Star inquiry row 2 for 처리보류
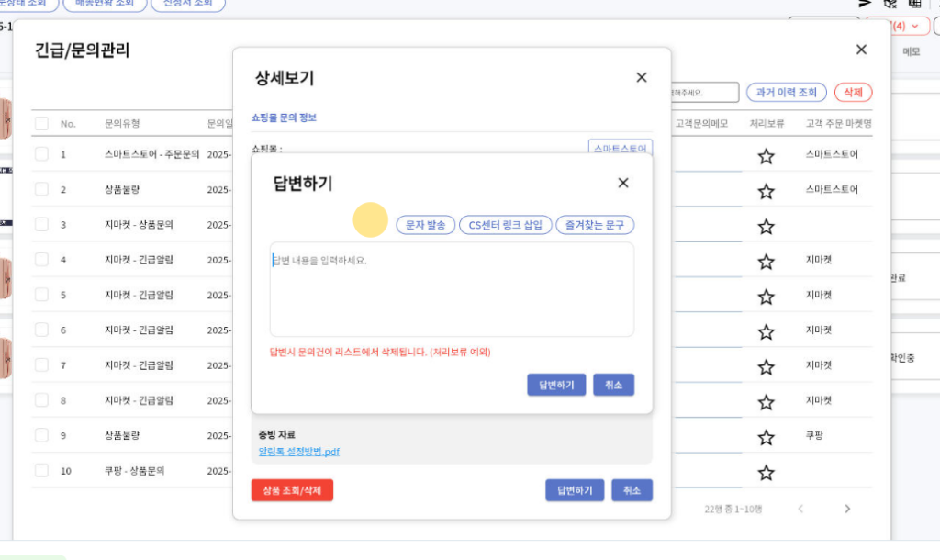The height and width of the screenshot is (560, 940). pos(766,191)
